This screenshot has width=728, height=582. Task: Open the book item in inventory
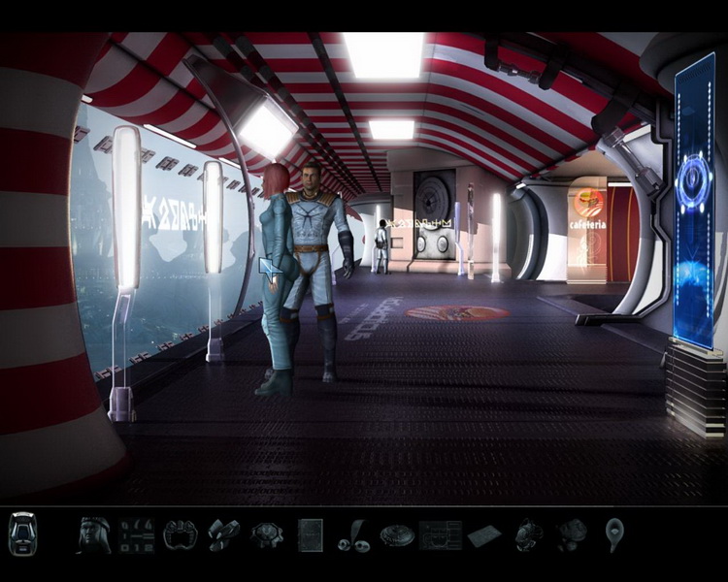[x=310, y=534]
